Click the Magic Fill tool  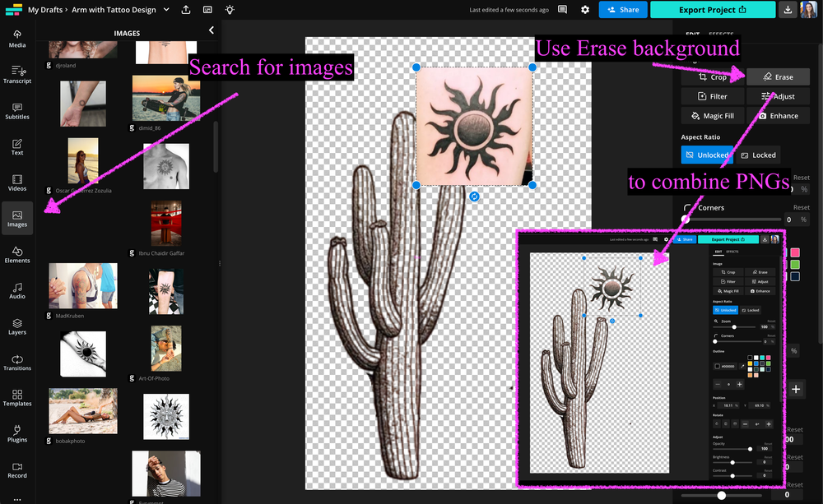tap(713, 115)
